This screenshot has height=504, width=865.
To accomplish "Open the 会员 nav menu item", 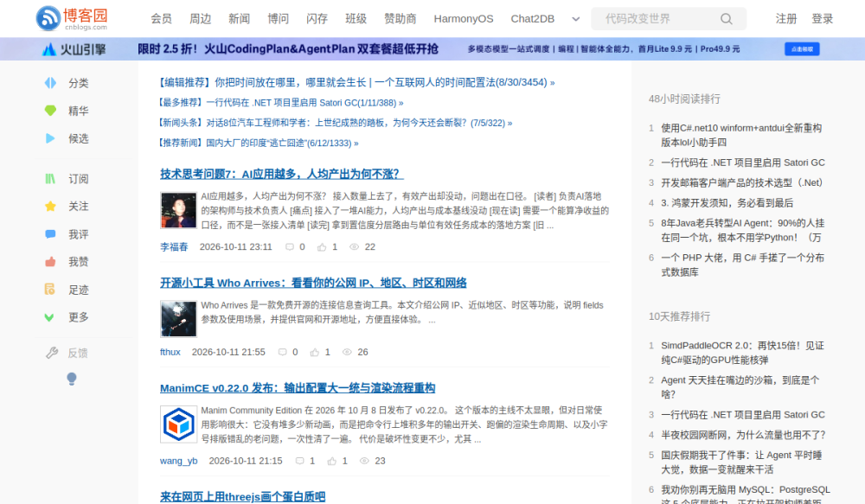I will pyautogui.click(x=161, y=19).
